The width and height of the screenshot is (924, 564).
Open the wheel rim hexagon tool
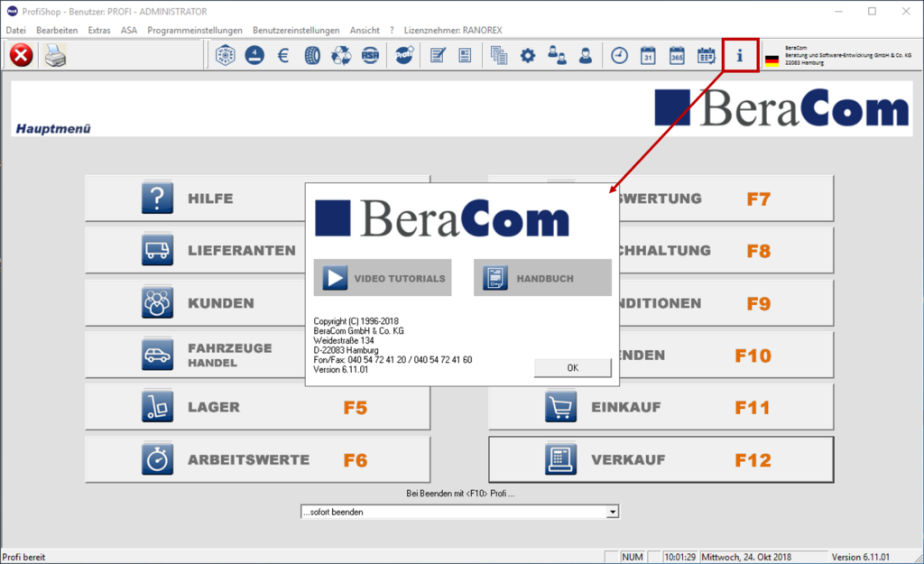coord(225,55)
